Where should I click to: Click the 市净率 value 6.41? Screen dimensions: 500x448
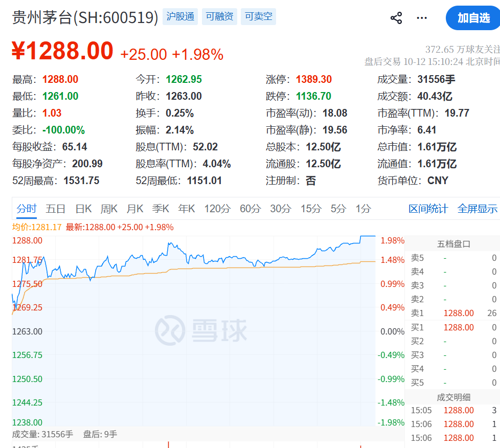(x=427, y=130)
